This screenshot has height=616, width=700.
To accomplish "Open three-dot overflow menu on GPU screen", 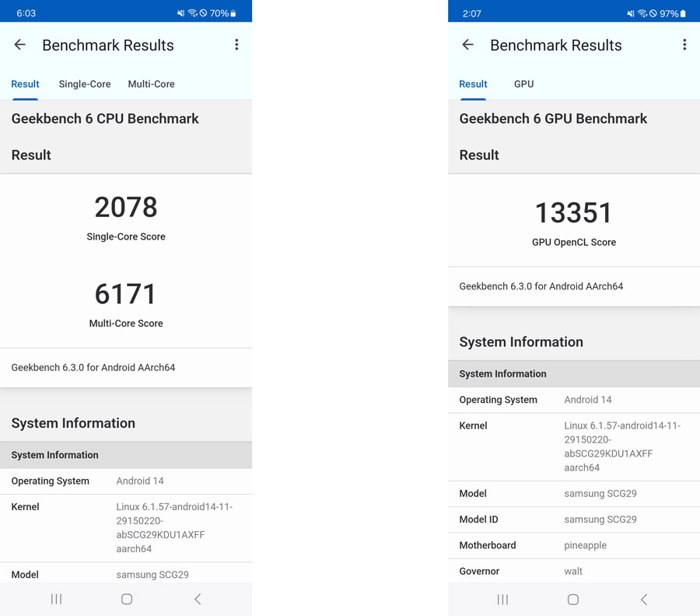I will click(x=684, y=44).
